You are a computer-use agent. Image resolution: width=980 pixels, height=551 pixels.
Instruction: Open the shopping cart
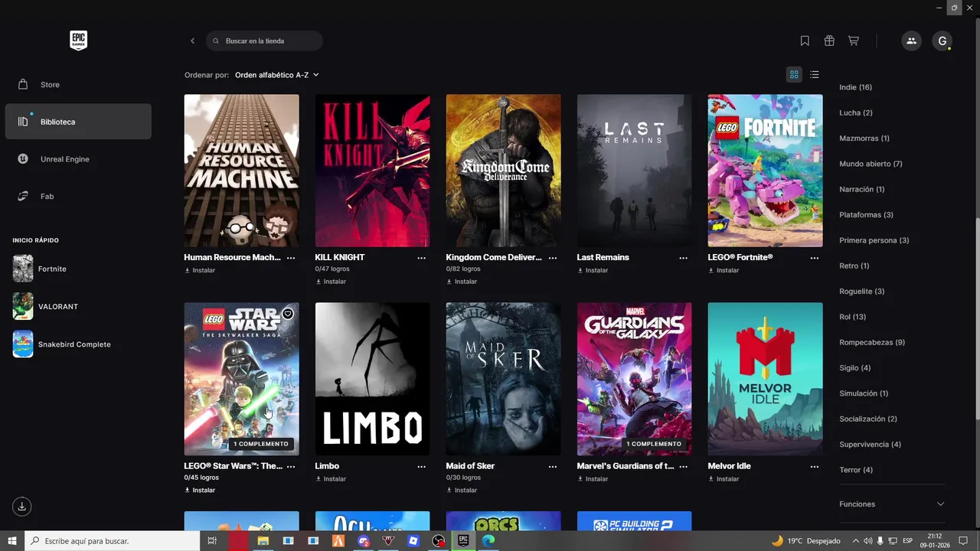[853, 41]
